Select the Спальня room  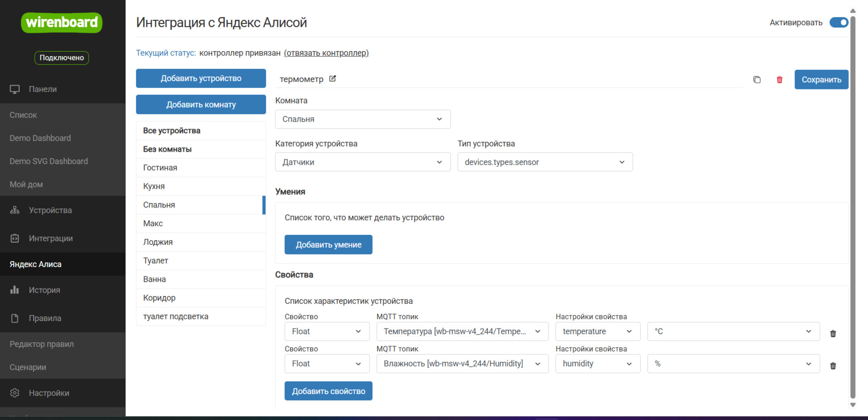click(201, 205)
